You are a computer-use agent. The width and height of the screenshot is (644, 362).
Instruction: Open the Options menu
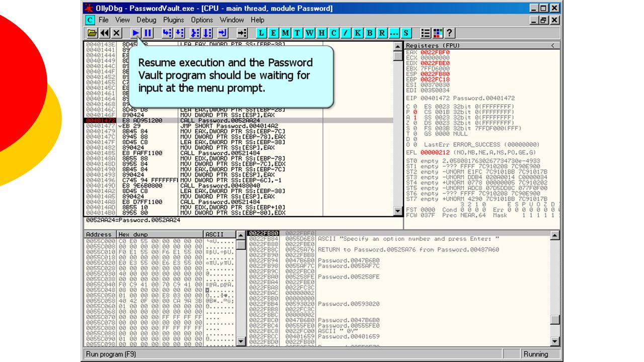202,20
